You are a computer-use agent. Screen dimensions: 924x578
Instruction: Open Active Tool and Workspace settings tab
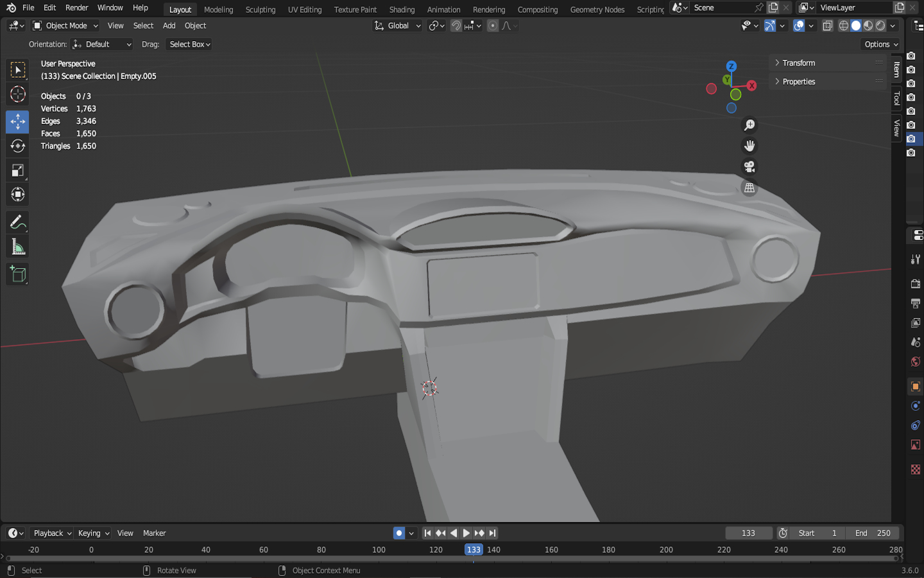(x=916, y=259)
